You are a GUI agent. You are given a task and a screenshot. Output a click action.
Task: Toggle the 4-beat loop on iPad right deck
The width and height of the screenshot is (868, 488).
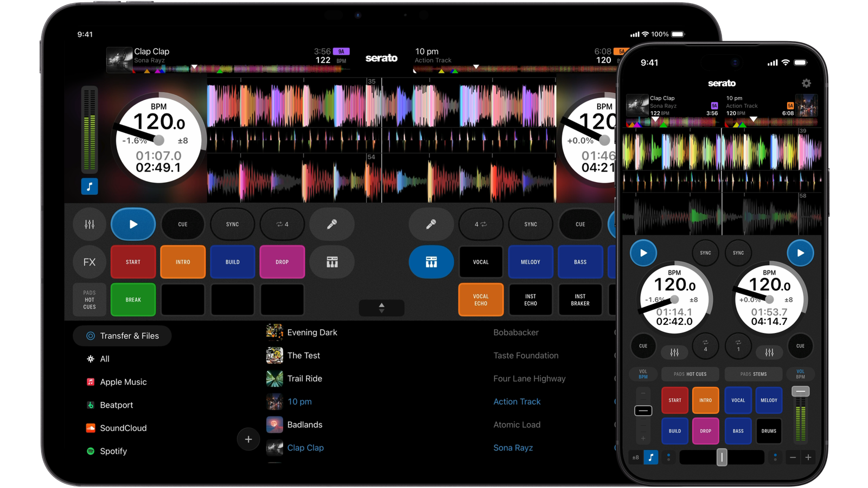click(481, 224)
